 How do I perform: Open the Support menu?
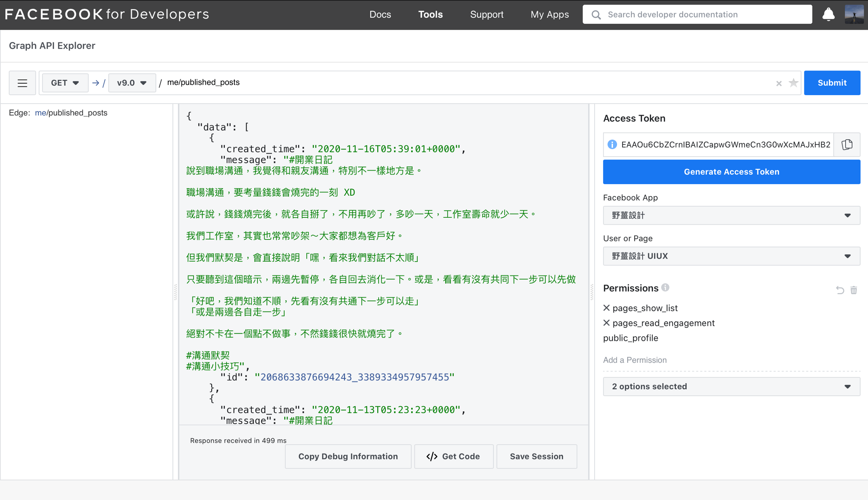point(486,14)
